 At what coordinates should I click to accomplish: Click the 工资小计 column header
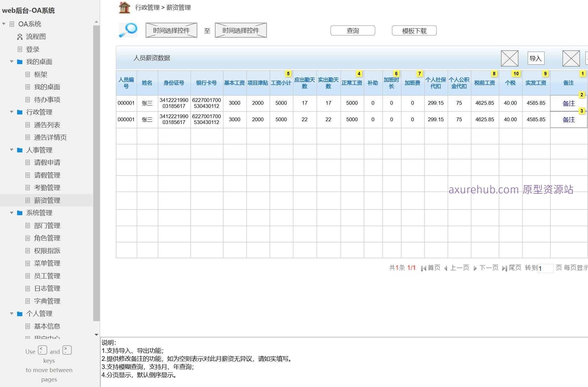[x=281, y=83]
